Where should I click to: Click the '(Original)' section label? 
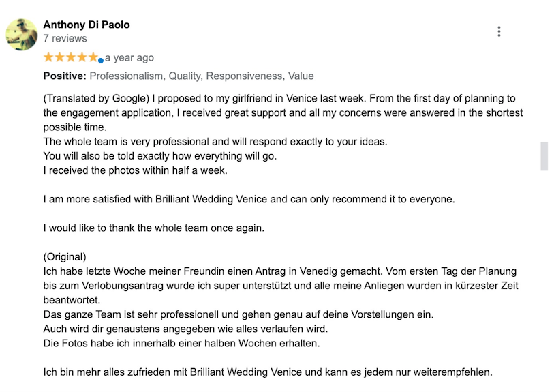click(65, 256)
